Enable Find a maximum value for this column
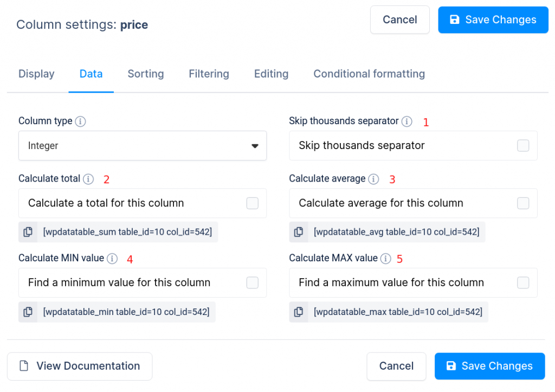 tap(522, 282)
